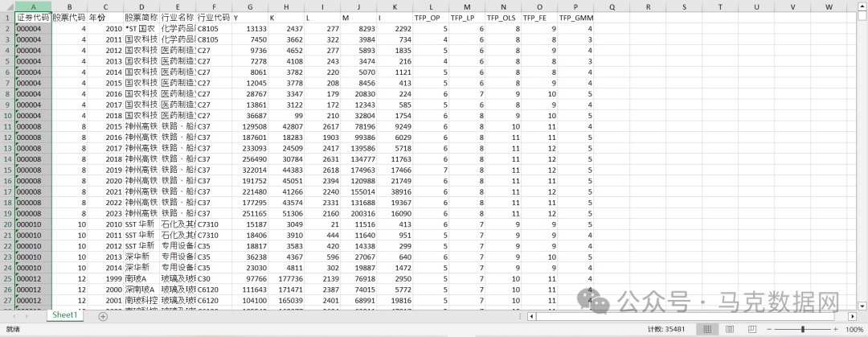Select the 年份 header cell
This screenshot has height=337, width=868.
tap(106, 18)
